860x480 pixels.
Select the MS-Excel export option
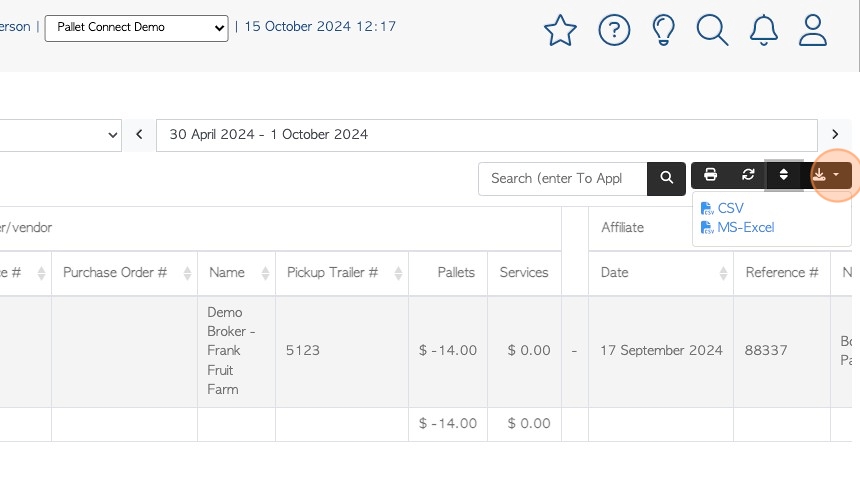738,228
